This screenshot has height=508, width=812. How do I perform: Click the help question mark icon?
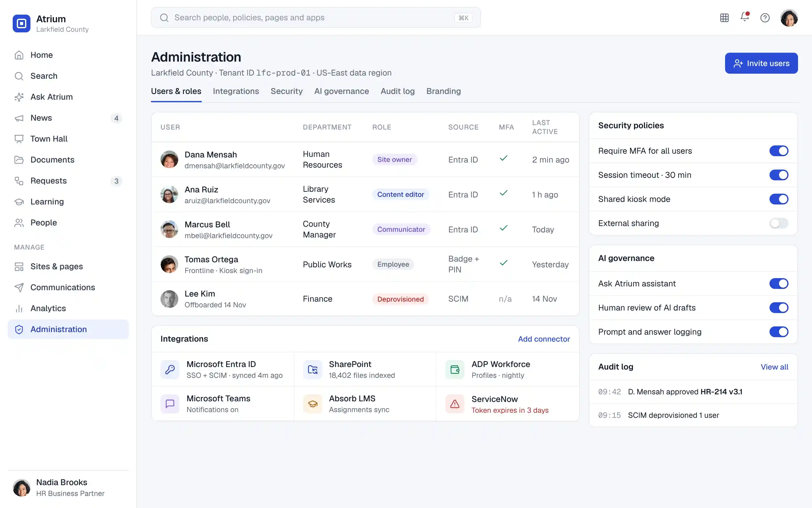(x=765, y=18)
